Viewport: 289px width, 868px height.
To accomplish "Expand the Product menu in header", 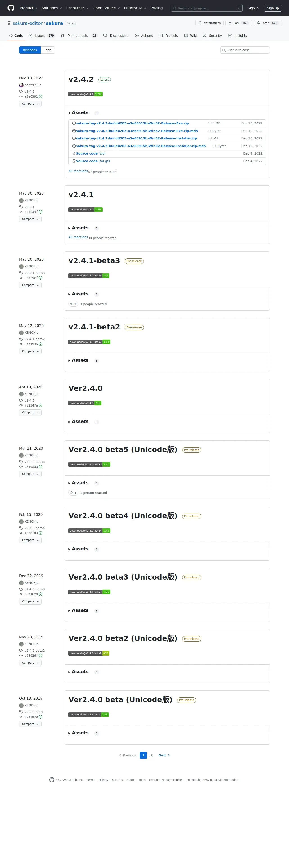I will point(28,8).
